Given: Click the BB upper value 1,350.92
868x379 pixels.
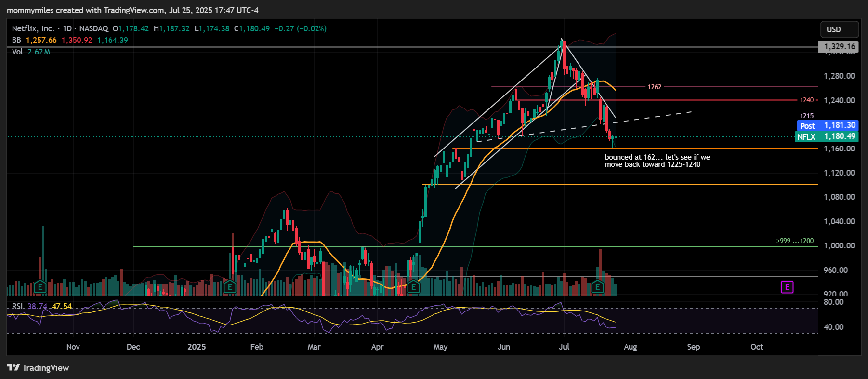Looking at the screenshot, I should [x=77, y=40].
